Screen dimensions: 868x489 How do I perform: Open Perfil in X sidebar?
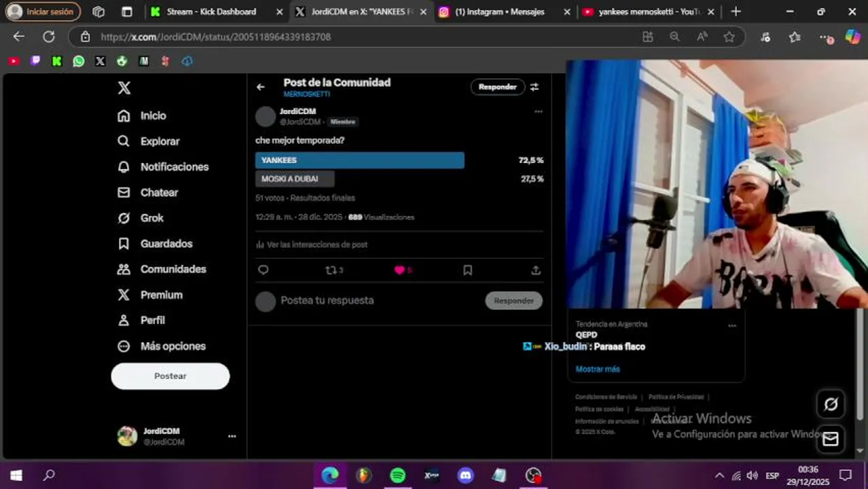point(141,320)
